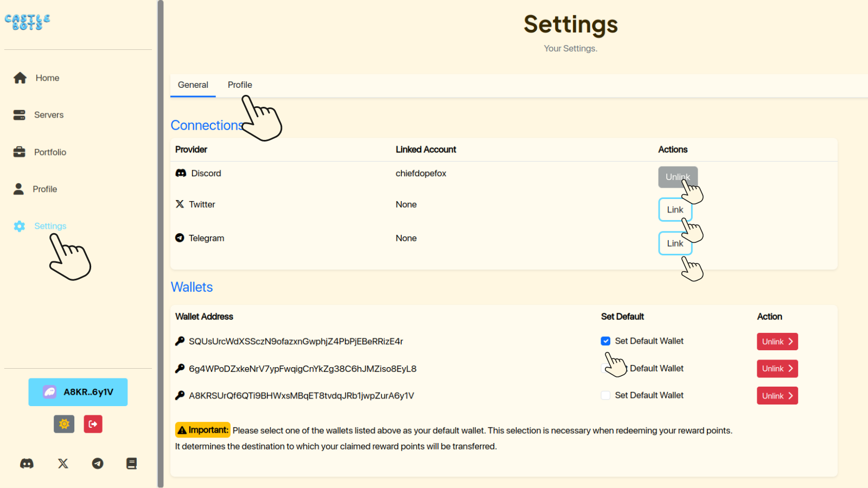Uncheck default wallet for SQUsUrc address
Screen dimensions: 868x488
coord(605,341)
